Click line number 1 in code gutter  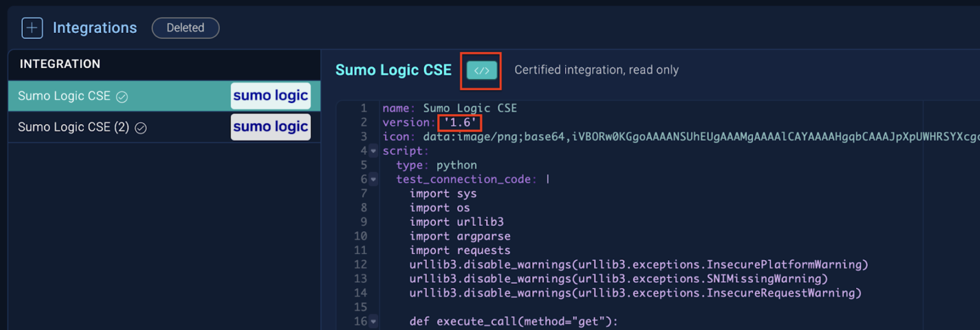coord(363,109)
